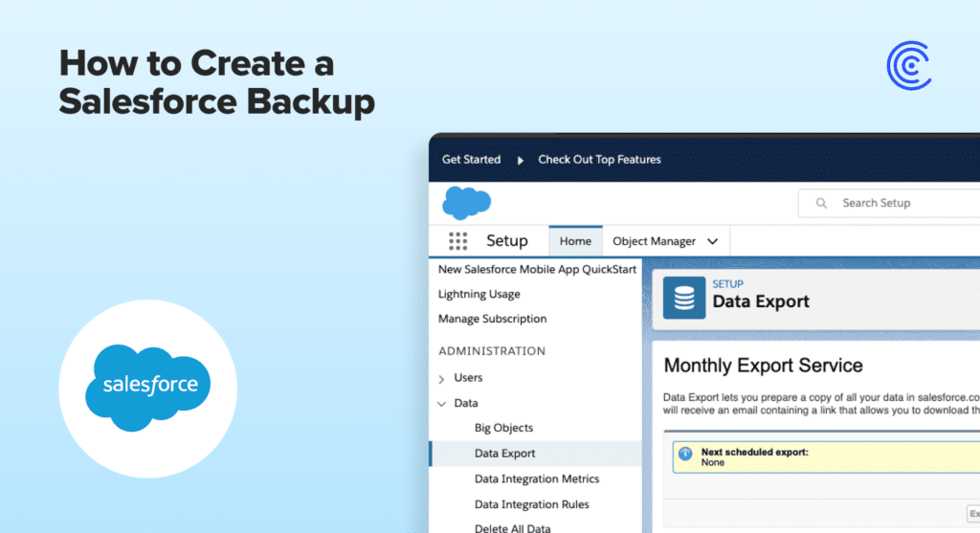Viewport: 980px width, 533px height.
Task: Focus the Search Setup field
Action: [889, 203]
